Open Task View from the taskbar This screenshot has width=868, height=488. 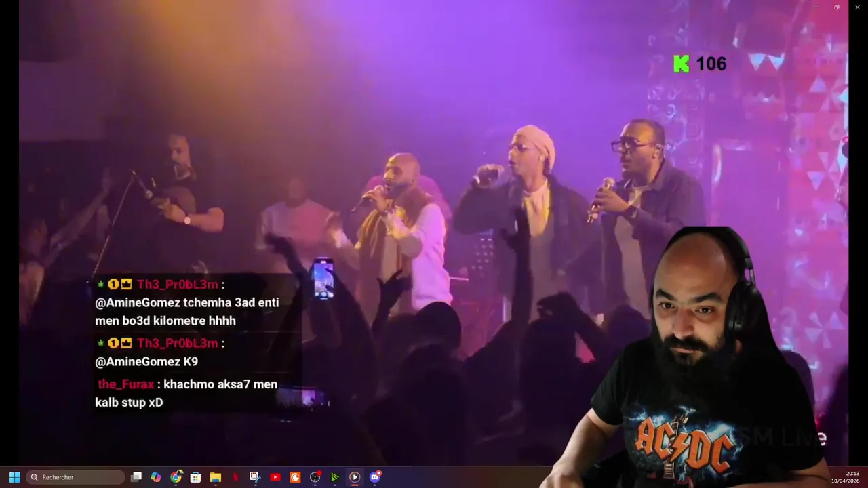click(136, 477)
